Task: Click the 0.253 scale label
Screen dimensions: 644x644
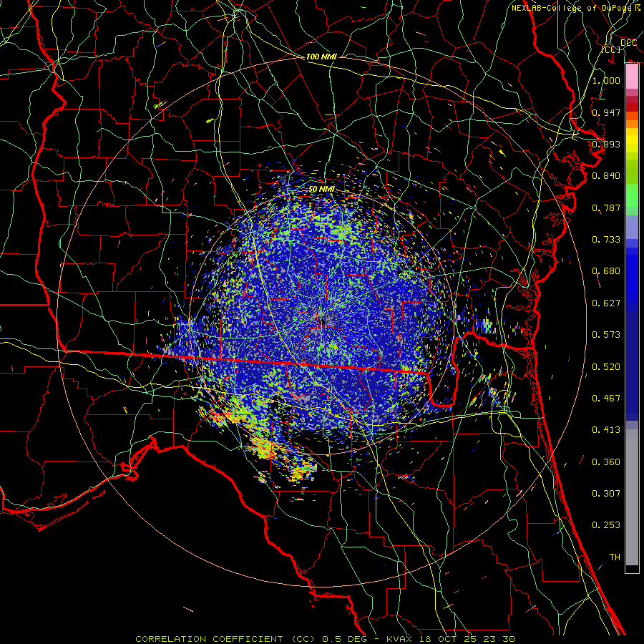Action: coord(606,525)
